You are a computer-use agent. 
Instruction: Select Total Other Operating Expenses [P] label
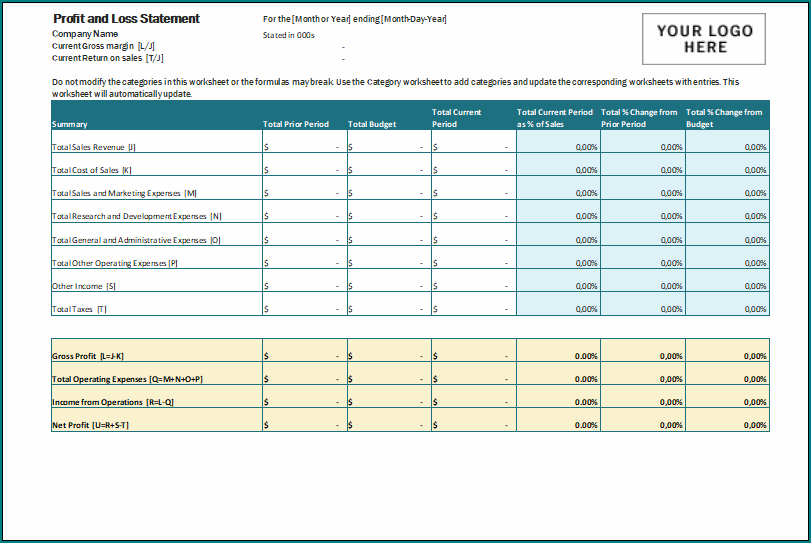(115, 263)
